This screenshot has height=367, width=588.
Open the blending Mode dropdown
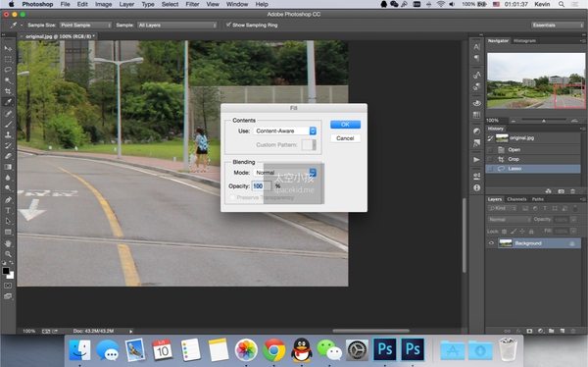pyautogui.click(x=285, y=173)
